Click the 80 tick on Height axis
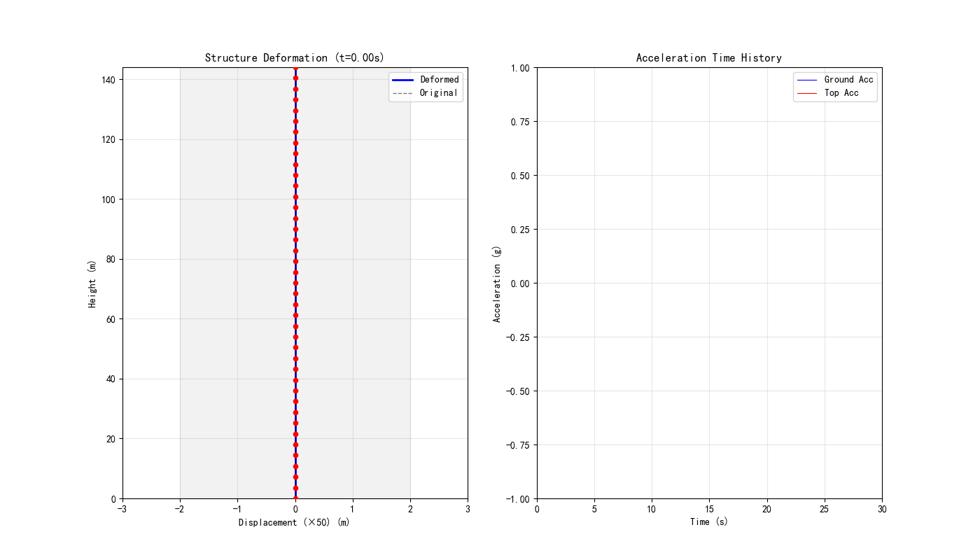Image resolution: width=980 pixels, height=560 pixels. point(111,260)
